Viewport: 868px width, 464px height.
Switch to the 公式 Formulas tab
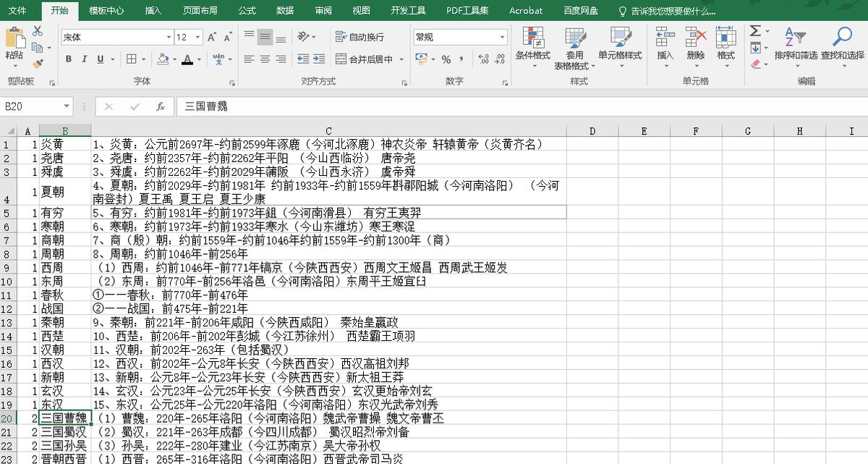(247, 11)
